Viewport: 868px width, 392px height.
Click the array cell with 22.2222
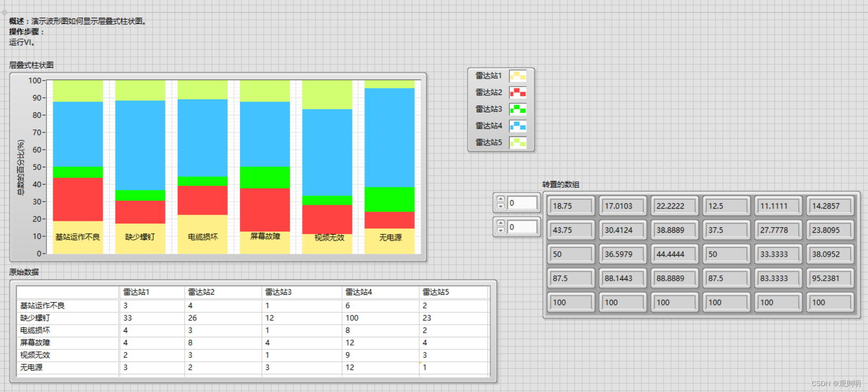click(x=675, y=206)
